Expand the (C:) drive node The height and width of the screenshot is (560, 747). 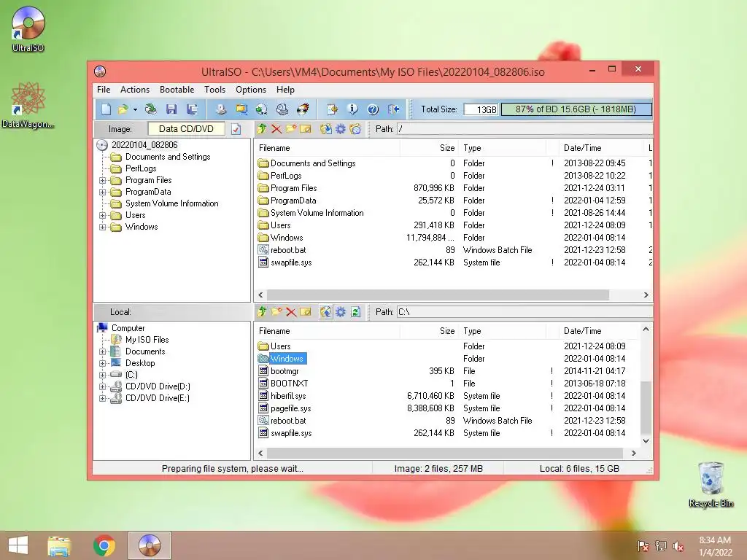click(102, 375)
